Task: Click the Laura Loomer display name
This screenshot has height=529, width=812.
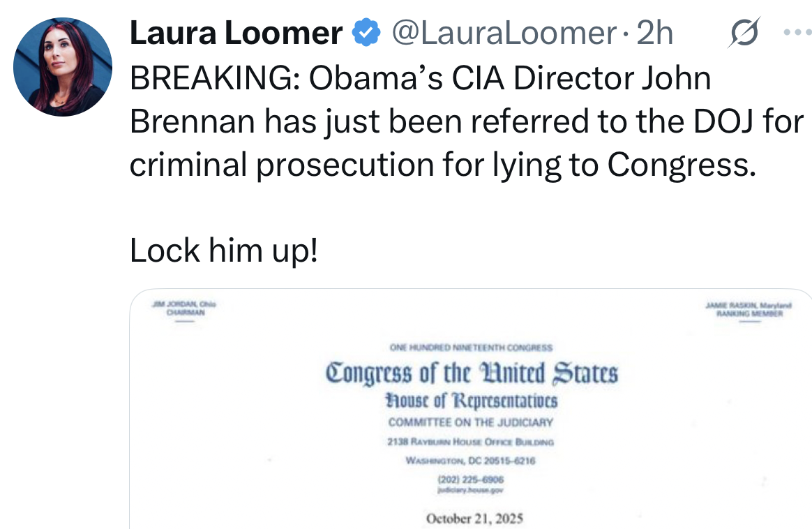Action: click(236, 33)
